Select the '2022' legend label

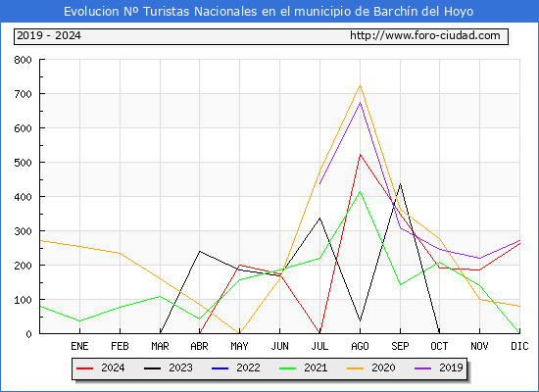(248, 367)
